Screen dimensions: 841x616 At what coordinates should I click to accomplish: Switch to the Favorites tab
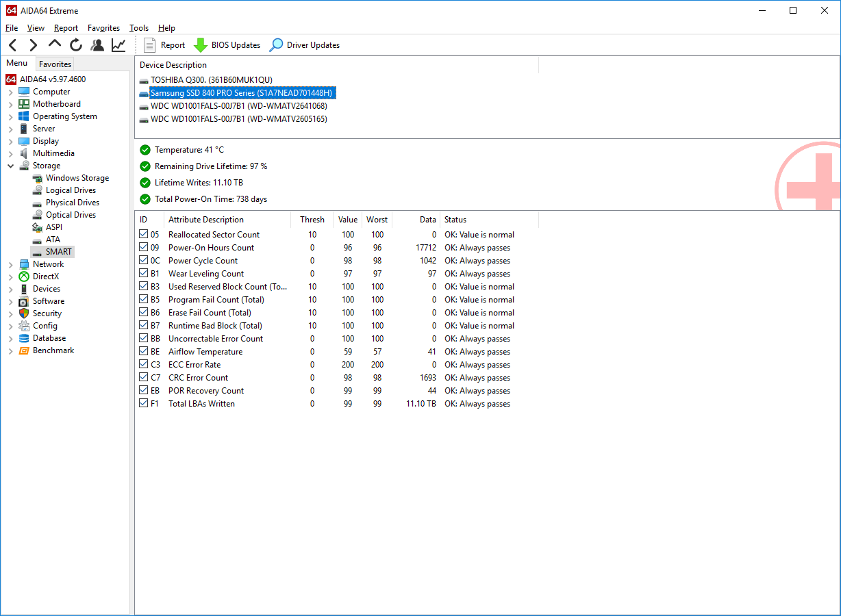(55, 64)
